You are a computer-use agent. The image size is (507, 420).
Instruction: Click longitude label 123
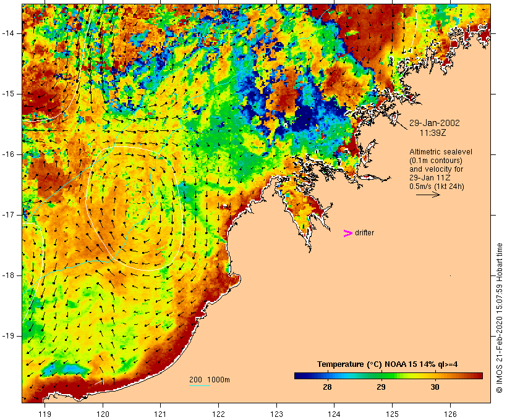276,414
